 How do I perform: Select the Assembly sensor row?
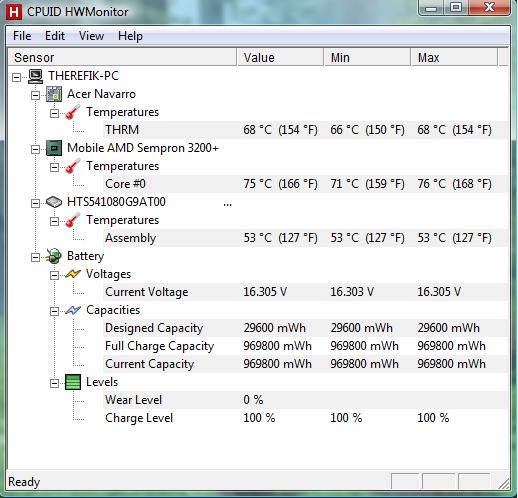click(305, 238)
